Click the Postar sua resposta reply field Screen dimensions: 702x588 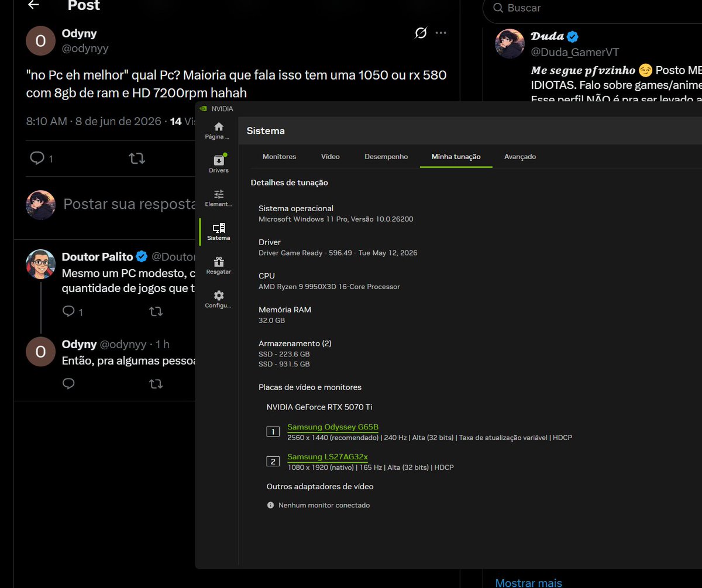[129, 204]
